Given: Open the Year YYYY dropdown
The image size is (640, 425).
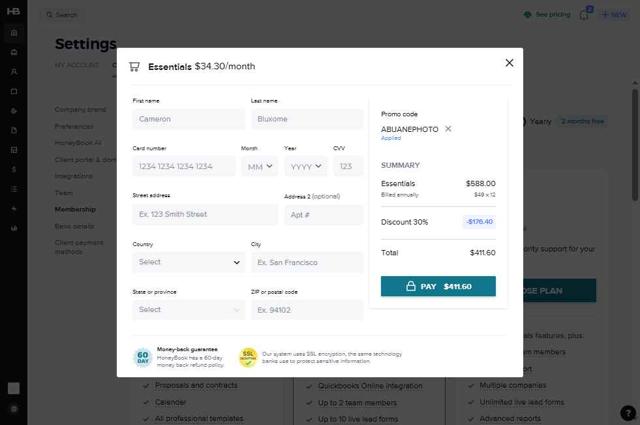Looking at the screenshot, I should click(x=306, y=166).
